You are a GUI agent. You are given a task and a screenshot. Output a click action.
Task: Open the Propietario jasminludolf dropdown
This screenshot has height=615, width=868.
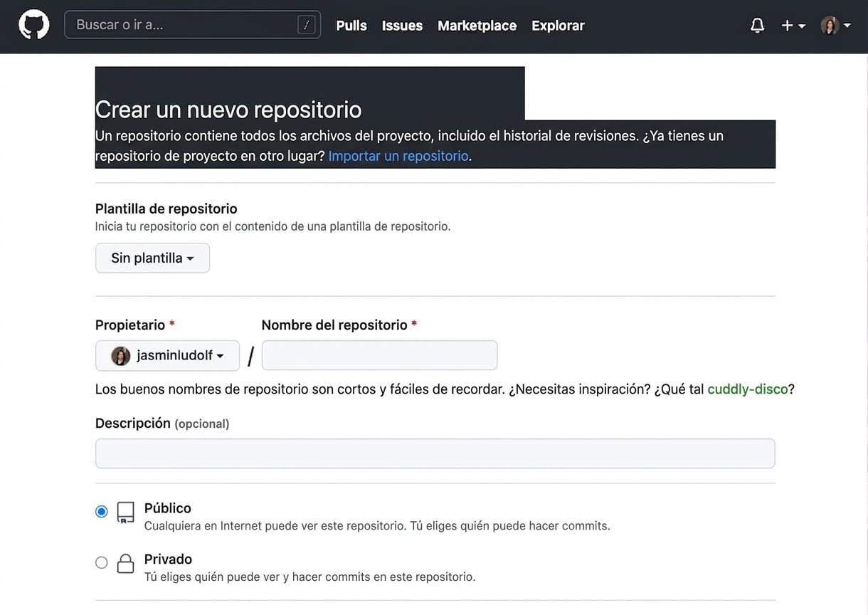[x=167, y=355]
